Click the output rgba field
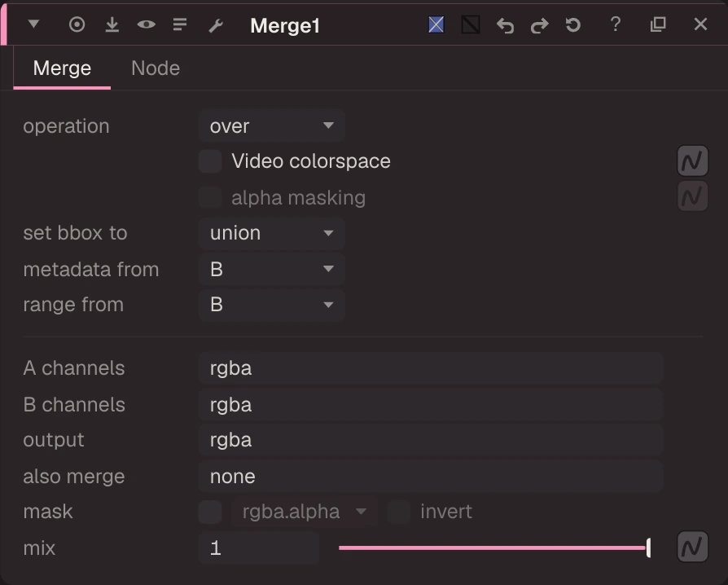 coord(431,440)
